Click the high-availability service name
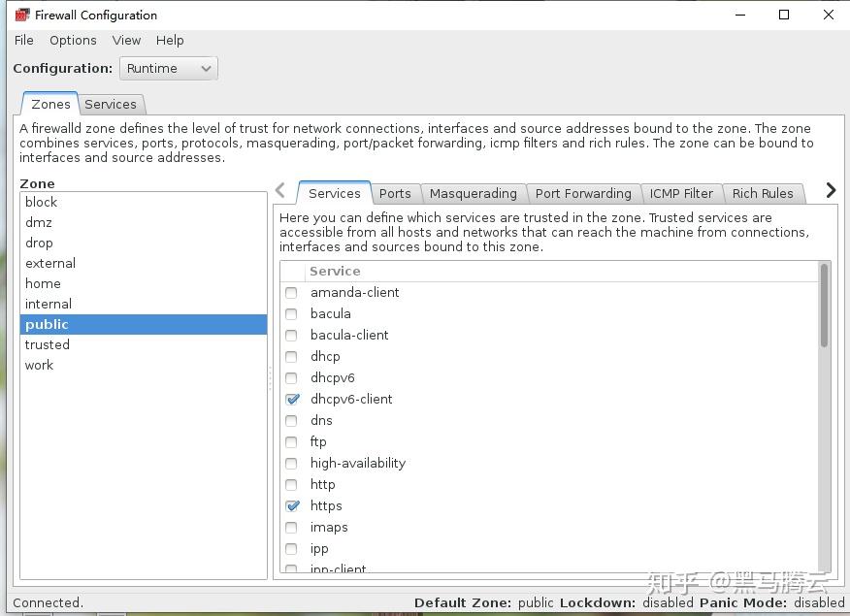The height and width of the screenshot is (616, 850). pos(358,464)
